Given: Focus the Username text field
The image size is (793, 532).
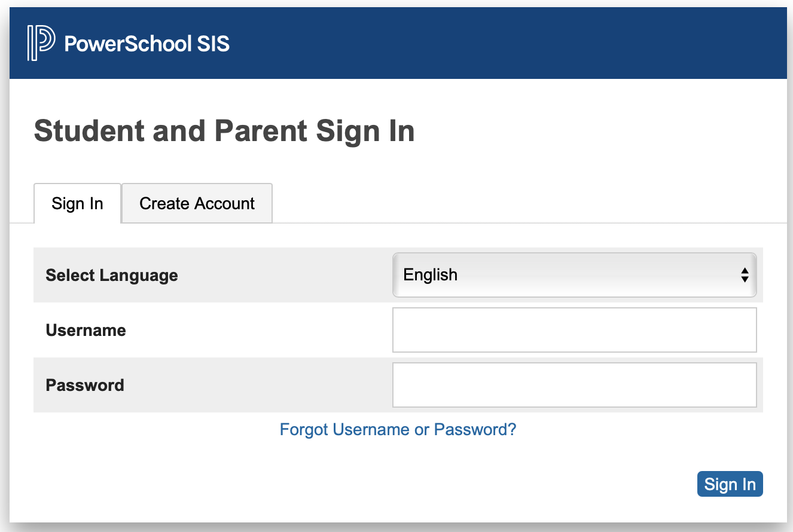Looking at the screenshot, I should [575, 330].
